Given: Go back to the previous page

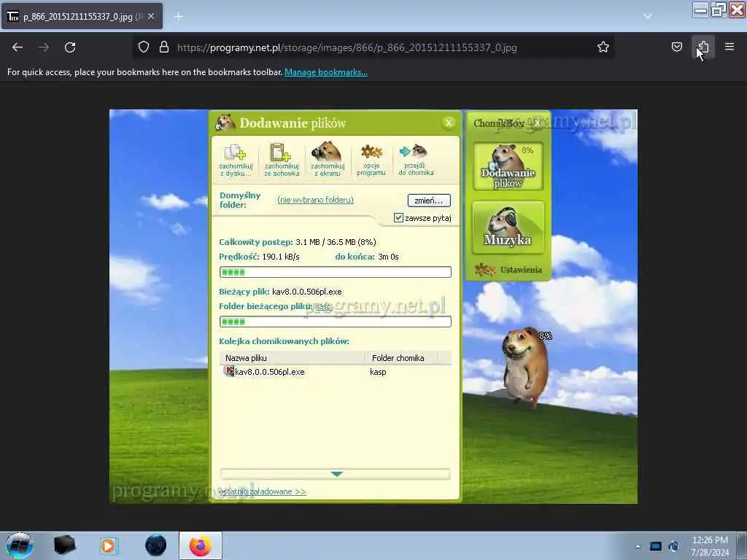Looking at the screenshot, I should click(x=18, y=47).
